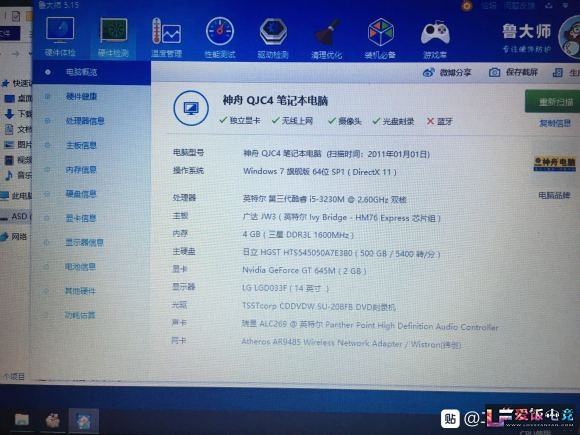Select 硬盘信息 in sidebar

tap(81, 194)
